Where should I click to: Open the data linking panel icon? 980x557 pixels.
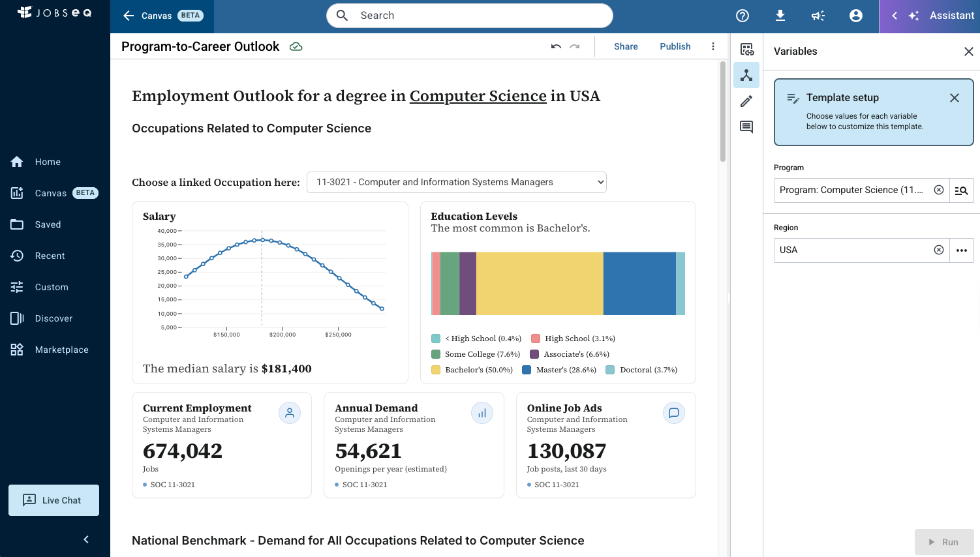pos(746,50)
